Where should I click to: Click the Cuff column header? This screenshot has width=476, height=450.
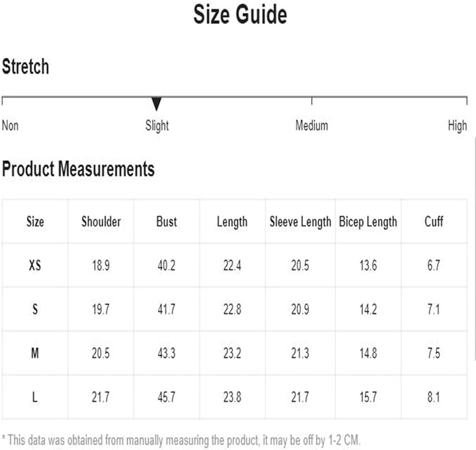tap(434, 222)
